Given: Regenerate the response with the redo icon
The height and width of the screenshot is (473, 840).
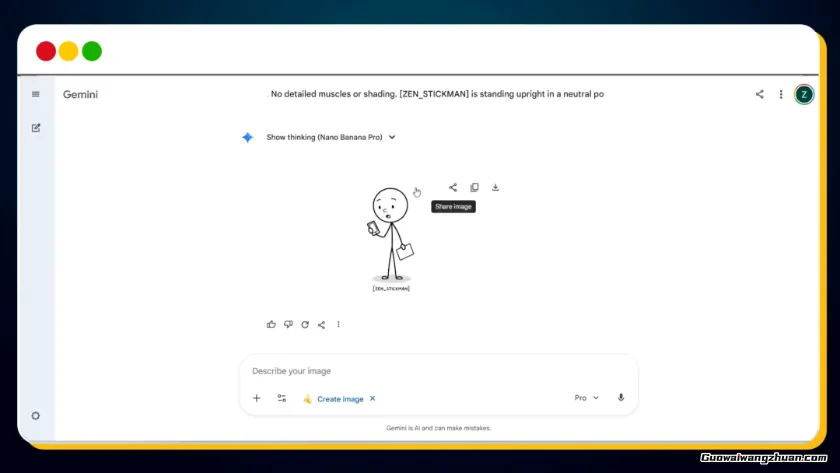Looking at the screenshot, I should coord(305,324).
